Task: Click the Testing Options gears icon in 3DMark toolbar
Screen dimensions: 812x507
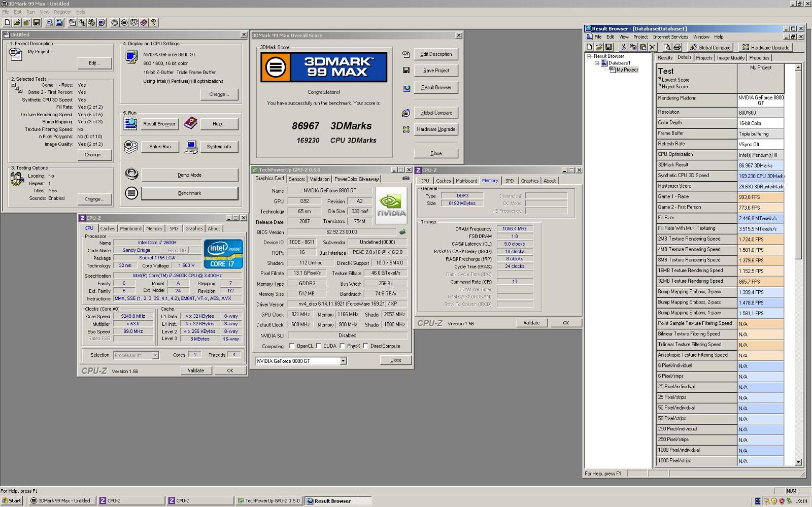Action: pyautogui.click(x=92, y=22)
